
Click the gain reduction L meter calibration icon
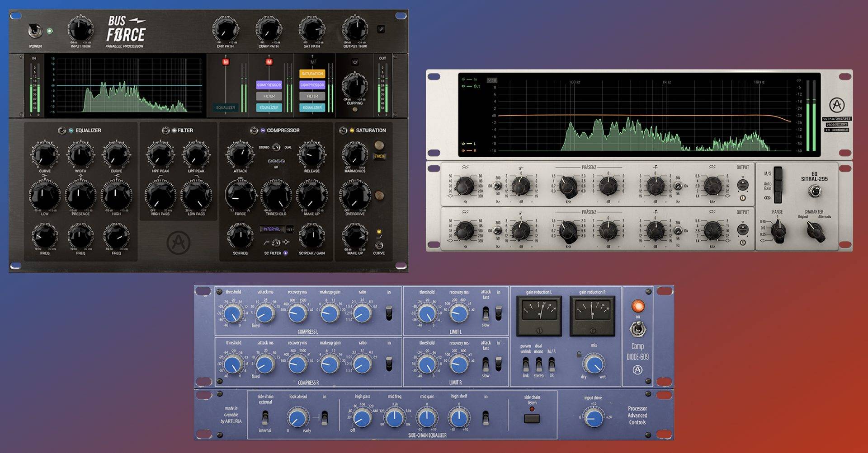point(539,331)
